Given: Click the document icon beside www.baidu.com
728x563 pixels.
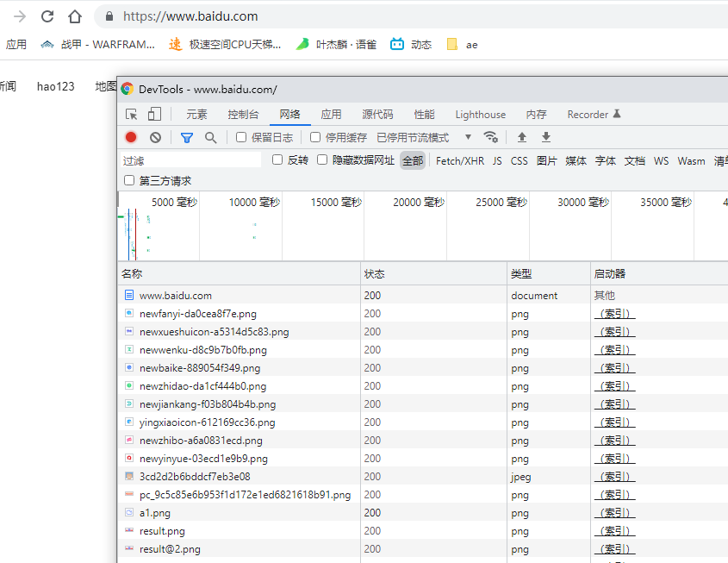Looking at the screenshot, I should pos(129,295).
